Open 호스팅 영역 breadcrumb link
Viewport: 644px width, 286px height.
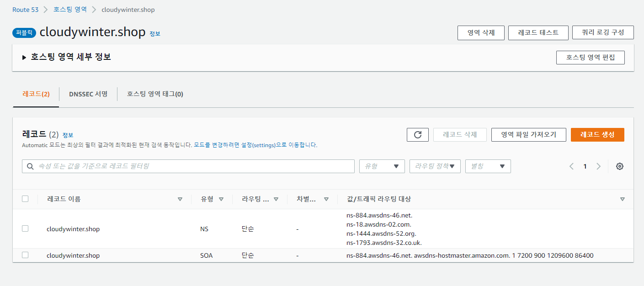click(70, 10)
